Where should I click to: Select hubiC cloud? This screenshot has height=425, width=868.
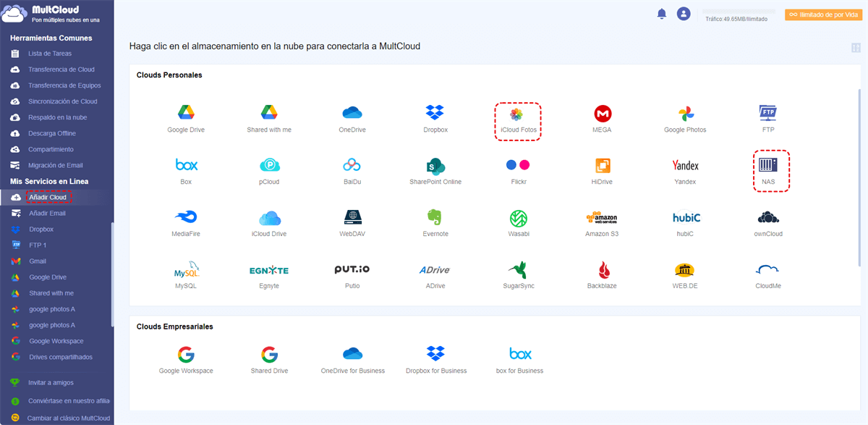coord(686,224)
